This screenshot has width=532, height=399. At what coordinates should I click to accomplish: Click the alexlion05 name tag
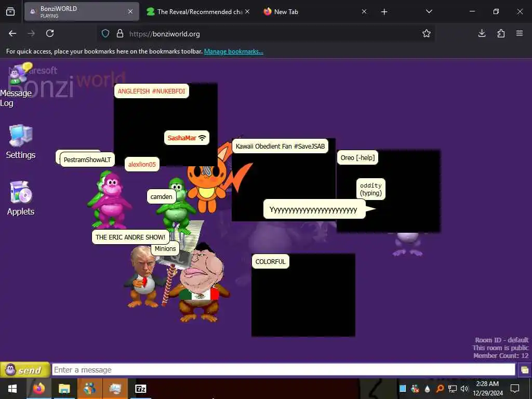point(142,164)
